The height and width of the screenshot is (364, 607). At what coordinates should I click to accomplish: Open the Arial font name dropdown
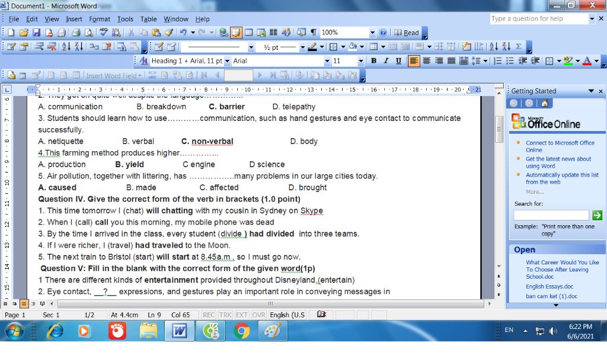[327, 61]
